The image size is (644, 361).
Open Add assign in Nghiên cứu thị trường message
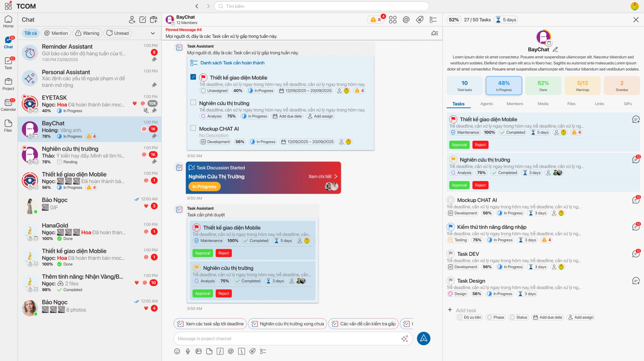(x=320, y=116)
